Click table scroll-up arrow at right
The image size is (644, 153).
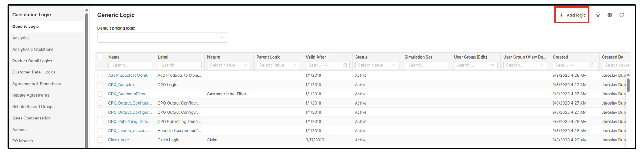pos(628,75)
